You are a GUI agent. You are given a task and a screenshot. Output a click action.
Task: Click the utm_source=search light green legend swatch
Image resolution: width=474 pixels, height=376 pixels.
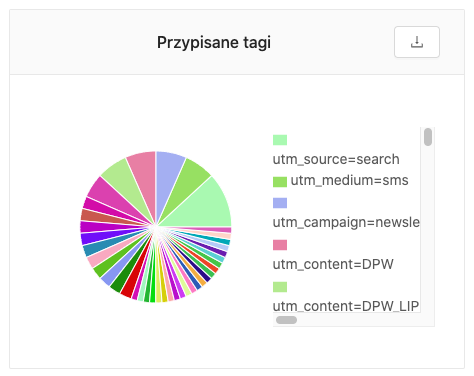[x=280, y=140]
